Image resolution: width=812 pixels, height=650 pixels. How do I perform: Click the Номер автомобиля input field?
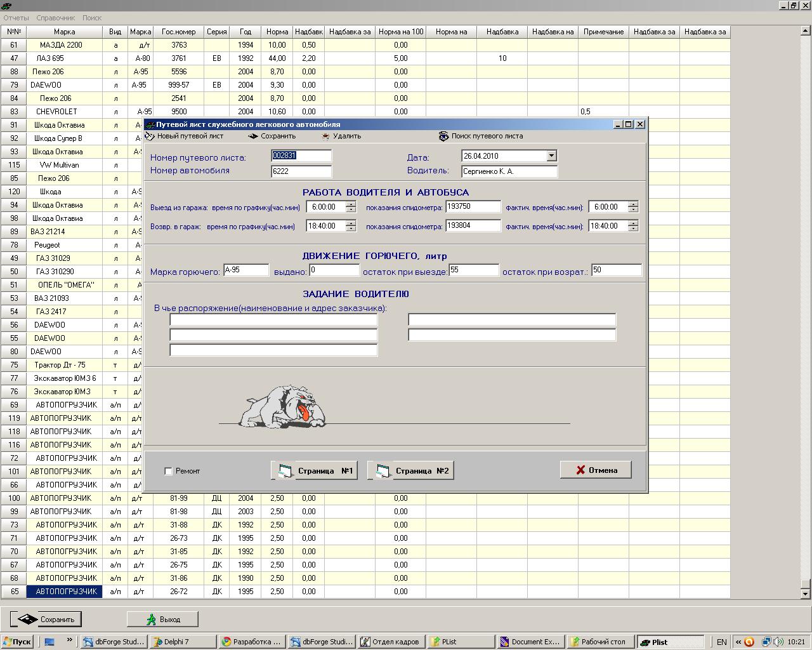click(301, 171)
